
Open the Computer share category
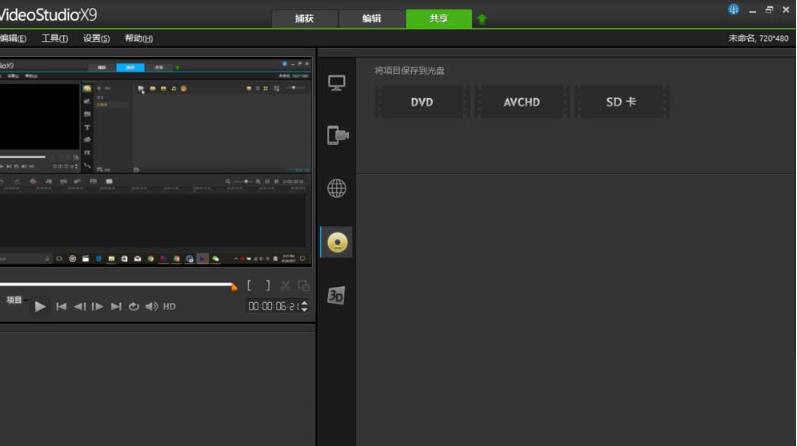point(336,82)
